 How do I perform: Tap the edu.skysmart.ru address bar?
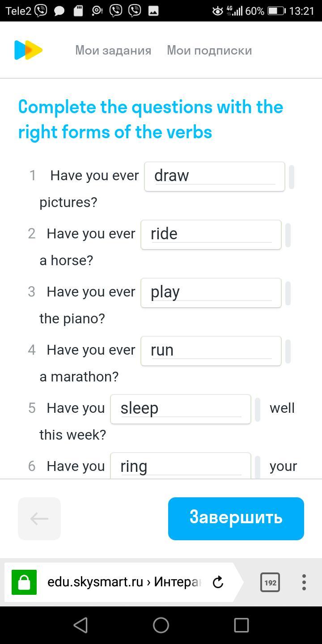point(123,582)
